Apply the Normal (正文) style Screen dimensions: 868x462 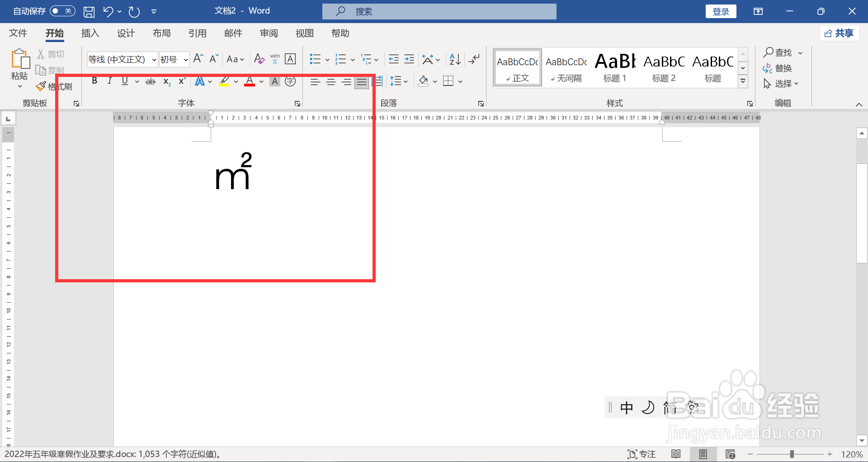pos(518,67)
